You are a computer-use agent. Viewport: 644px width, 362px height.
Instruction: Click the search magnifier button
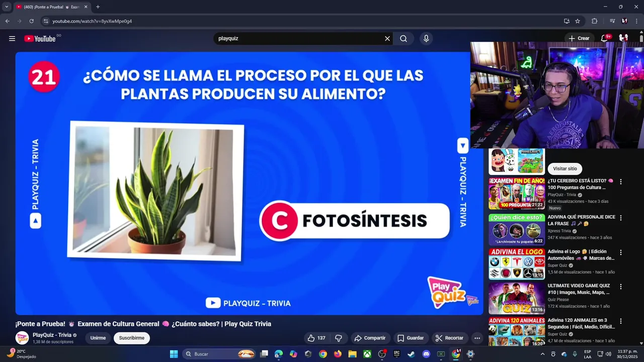click(x=404, y=39)
